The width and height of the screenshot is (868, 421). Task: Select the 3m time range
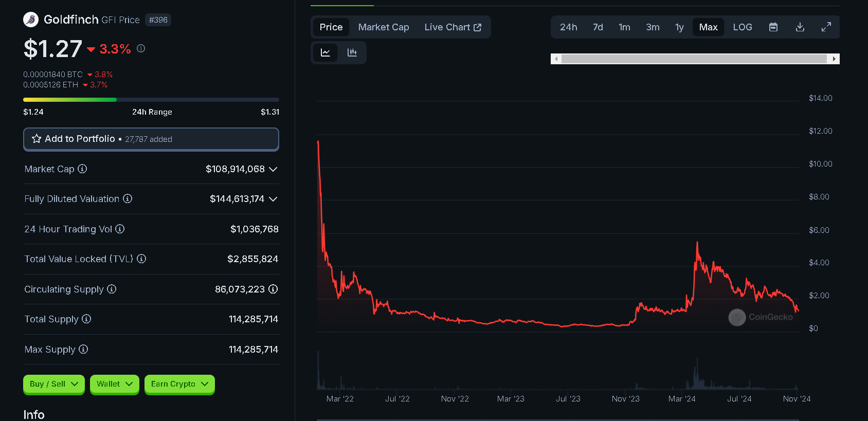[x=653, y=27]
